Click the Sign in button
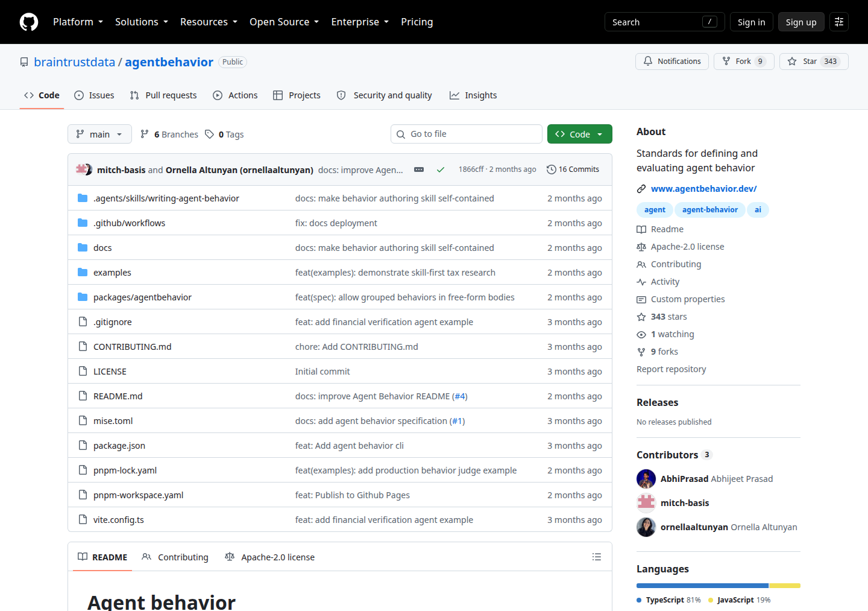 click(x=751, y=22)
